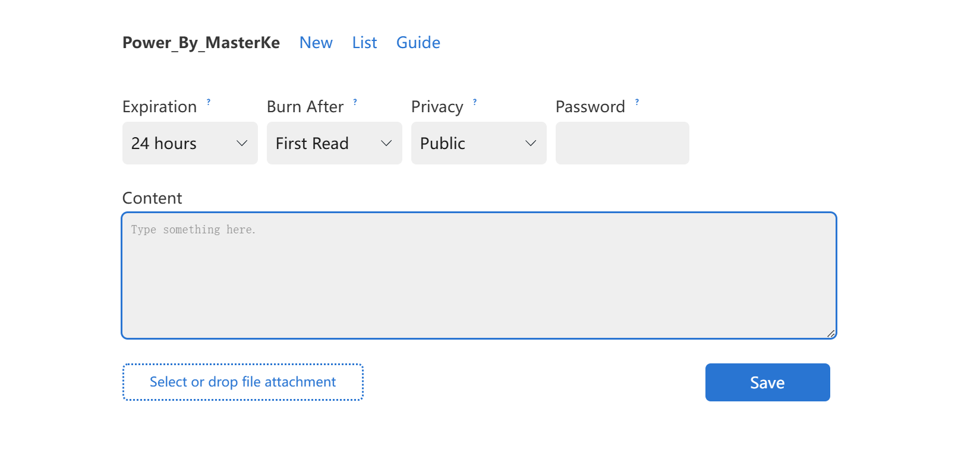Click the Content textarea resize handle

tap(831, 334)
